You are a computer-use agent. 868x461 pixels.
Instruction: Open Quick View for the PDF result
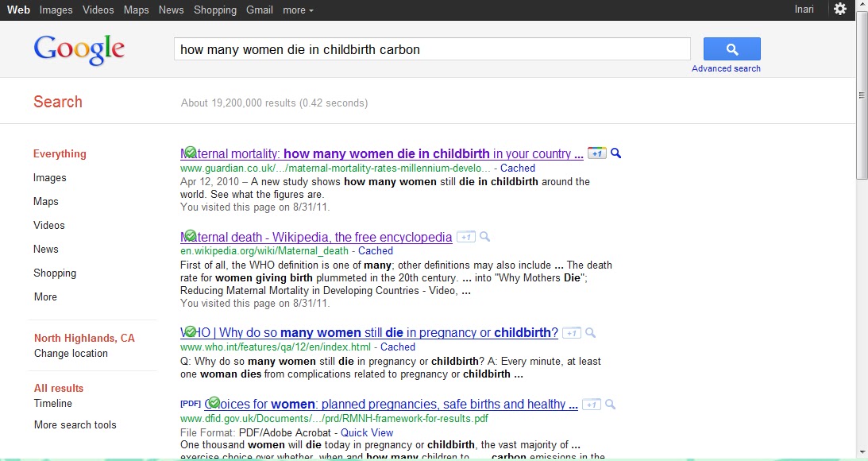(x=366, y=432)
